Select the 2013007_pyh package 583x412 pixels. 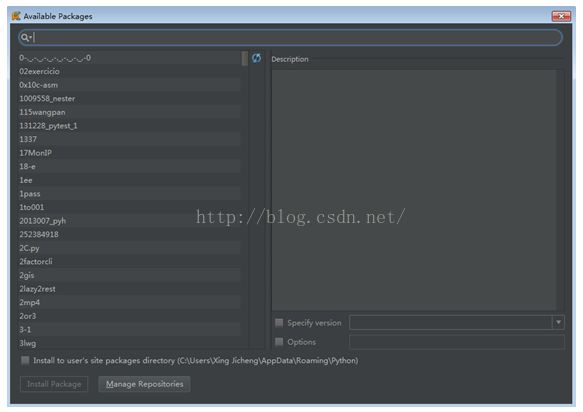pos(129,221)
